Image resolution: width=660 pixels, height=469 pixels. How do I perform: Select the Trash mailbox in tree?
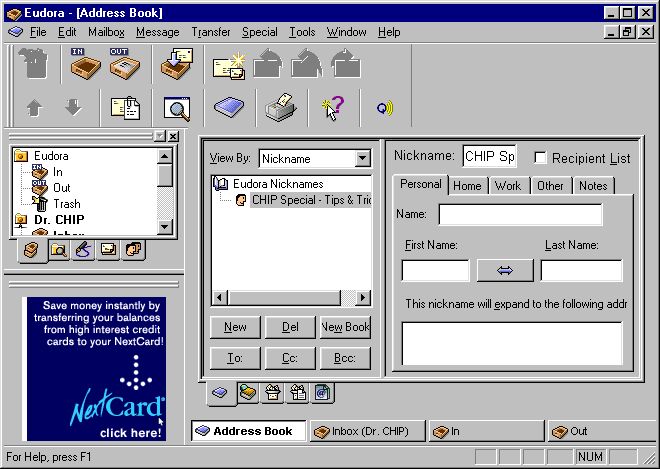click(67, 204)
